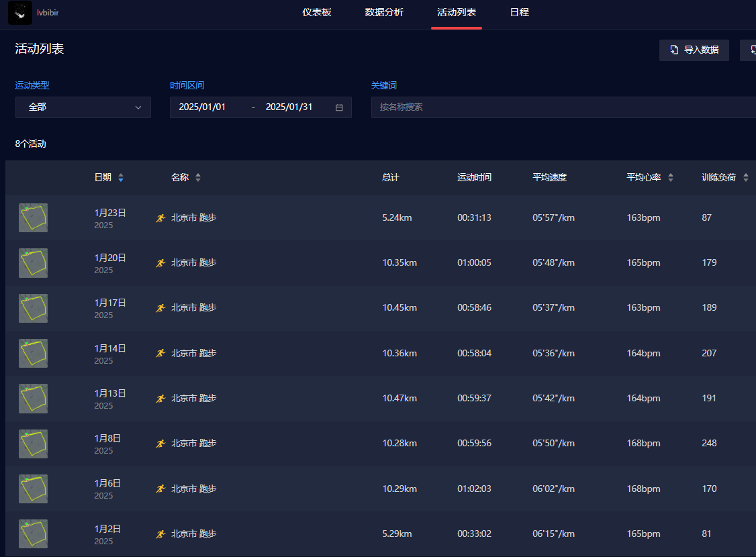The image size is (756, 557).
Task: Click the 导入数据 button
Action: (x=694, y=50)
